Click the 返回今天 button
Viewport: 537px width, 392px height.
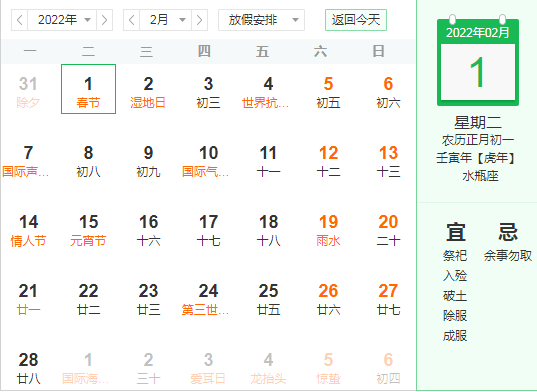point(356,20)
